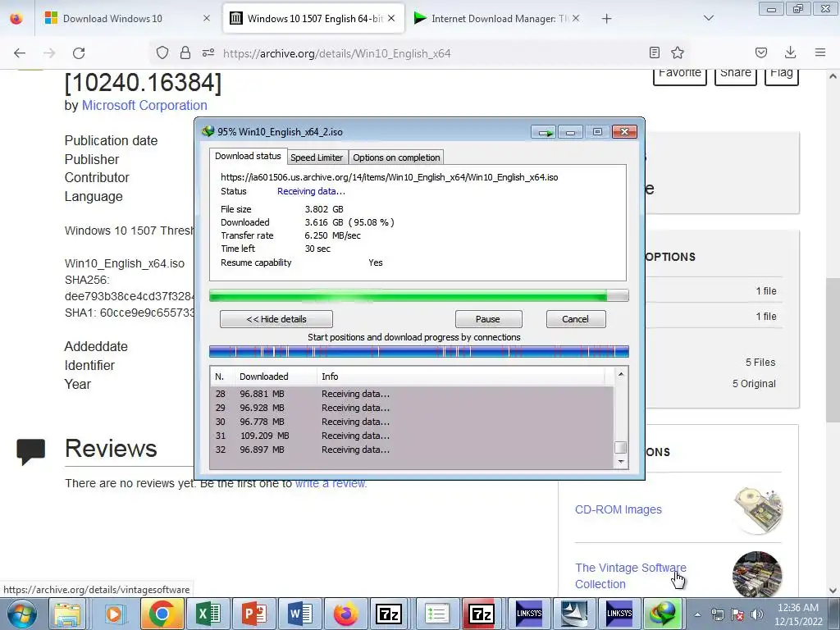
Task: Click the Vintage Software Collection thumbnail
Action: (x=757, y=574)
